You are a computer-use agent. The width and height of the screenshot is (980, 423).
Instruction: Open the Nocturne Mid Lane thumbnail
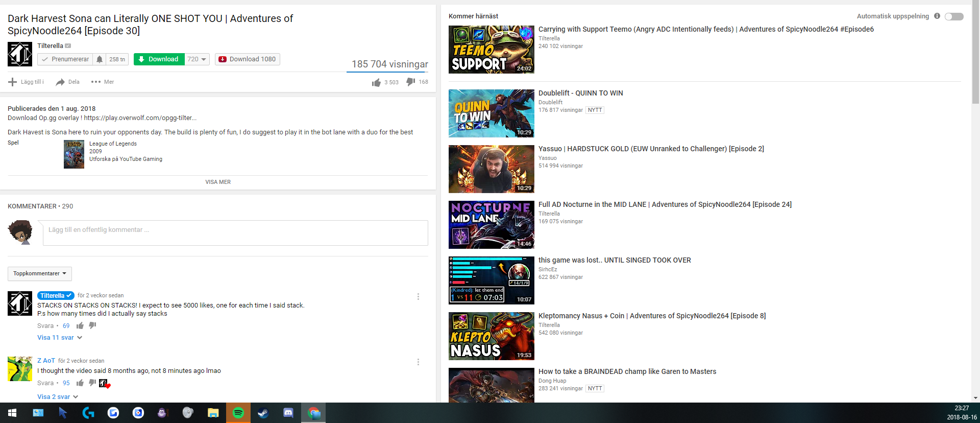492,225
